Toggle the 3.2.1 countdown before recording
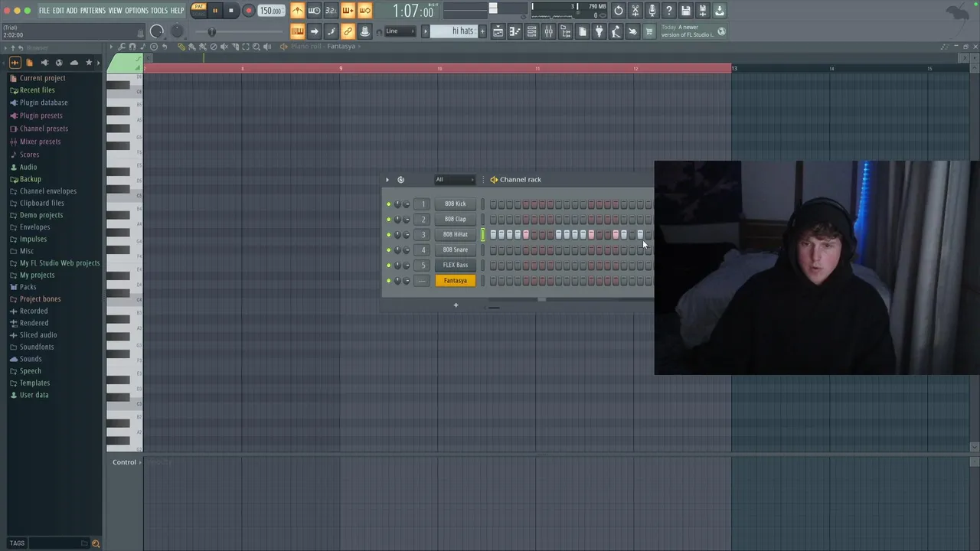Image resolution: width=980 pixels, height=551 pixels. [x=331, y=11]
